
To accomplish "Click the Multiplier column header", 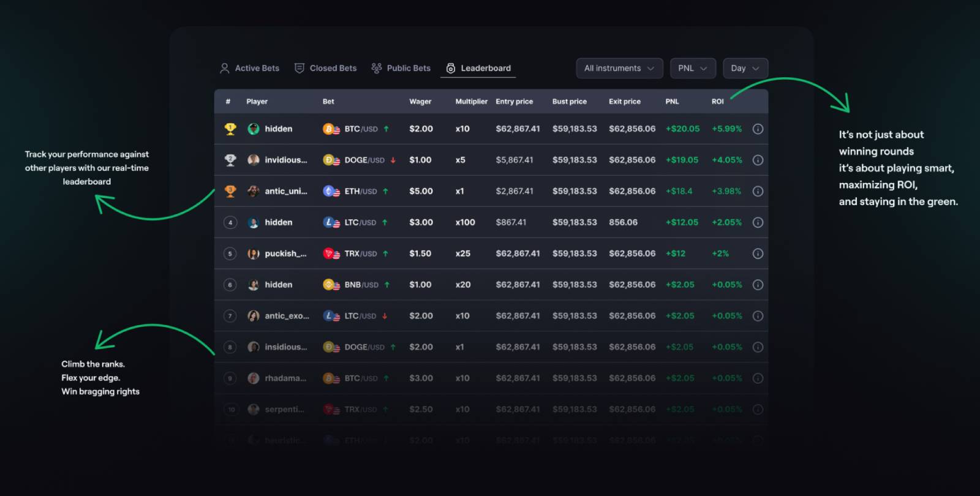I will point(471,102).
